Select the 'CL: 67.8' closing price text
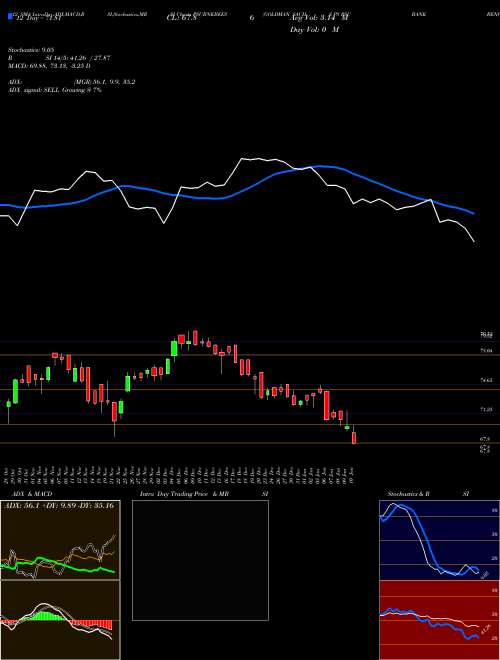This screenshot has height=660, width=500. coord(181,18)
